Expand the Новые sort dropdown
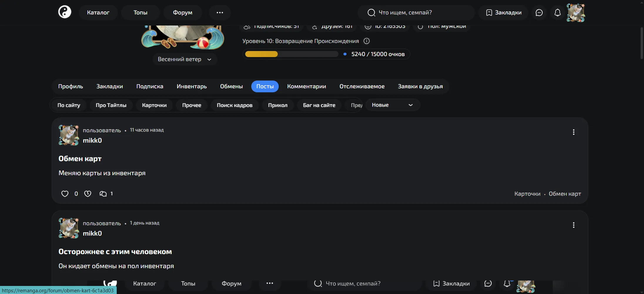644x294 pixels. click(x=392, y=105)
